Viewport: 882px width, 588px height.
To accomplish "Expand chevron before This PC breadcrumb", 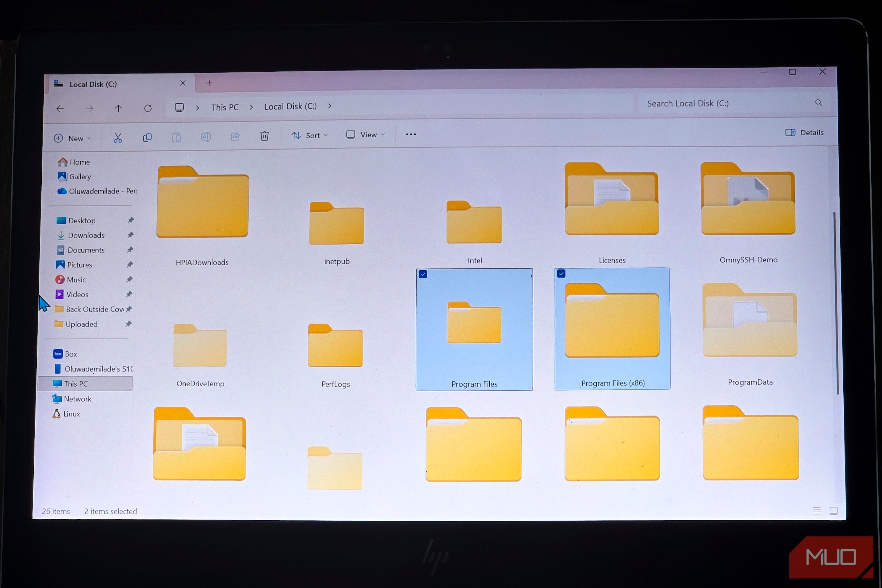I will (x=198, y=108).
